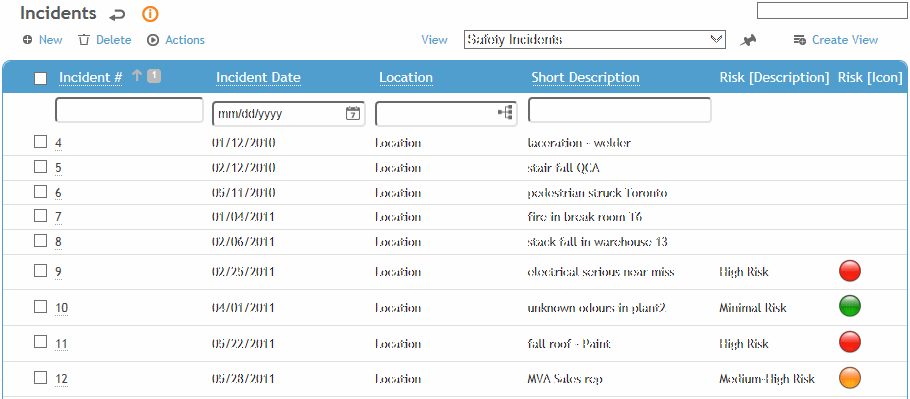
Task: Focus the Short Description filter field
Action: pos(619,110)
